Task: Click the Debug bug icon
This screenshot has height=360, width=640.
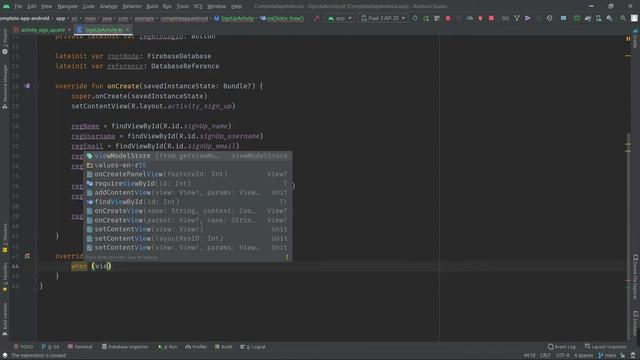Action: 448,18
